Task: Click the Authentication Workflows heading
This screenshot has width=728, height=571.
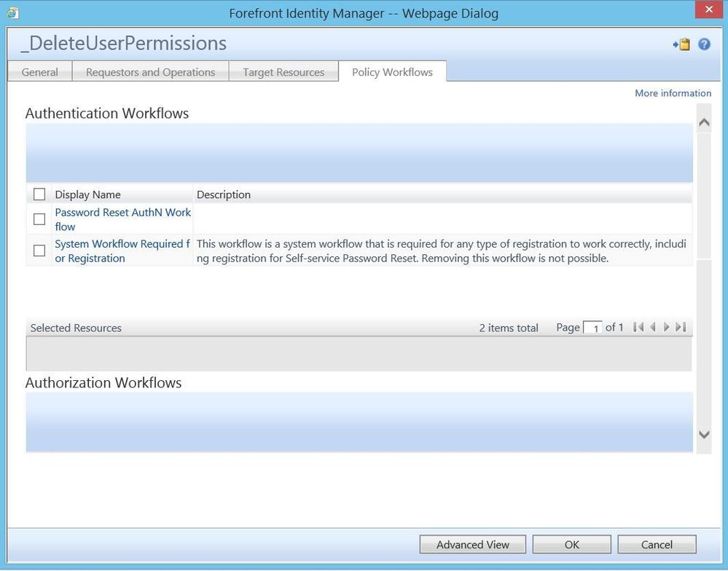Action: pos(107,113)
